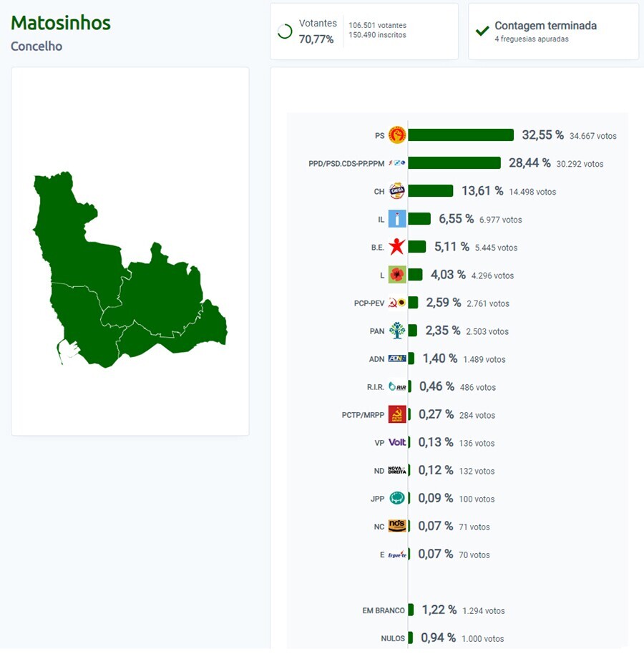Select the B.E. red star icon
Screen dimensions: 644x654
[397, 247]
